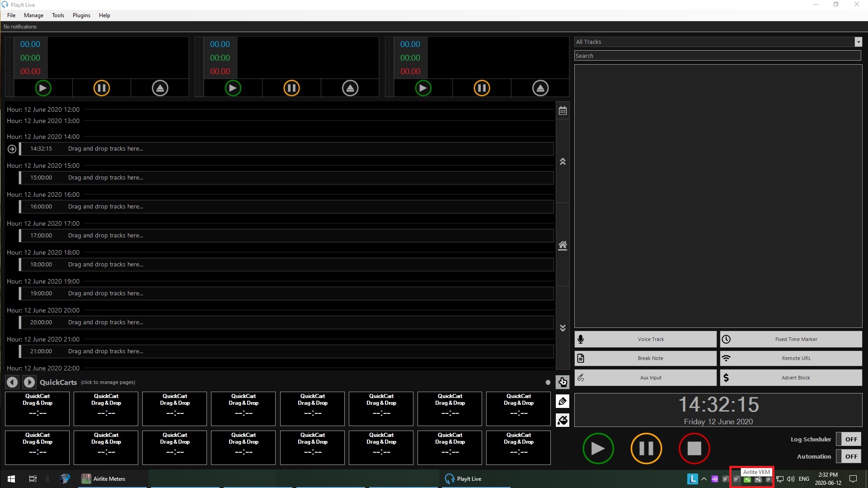Open the Manage menu
This screenshot has height=488, width=868.
pyautogui.click(x=33, y=15)
